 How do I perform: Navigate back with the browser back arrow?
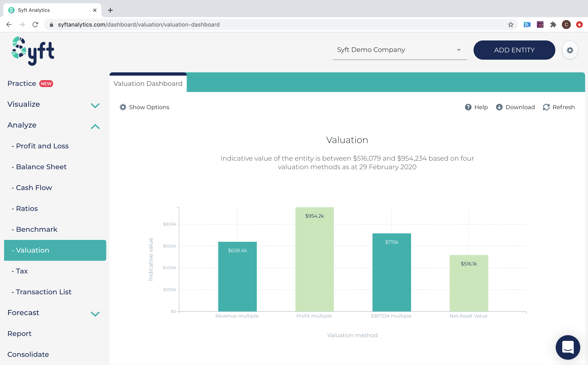click(9, 24)
